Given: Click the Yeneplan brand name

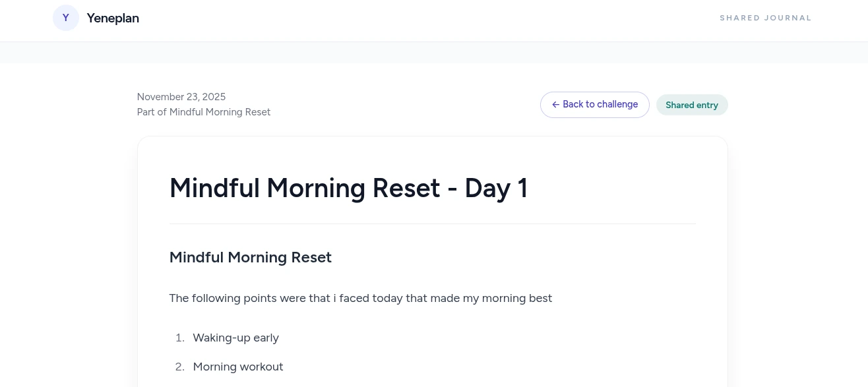Looking at the screenshot, I should (113, 18).
